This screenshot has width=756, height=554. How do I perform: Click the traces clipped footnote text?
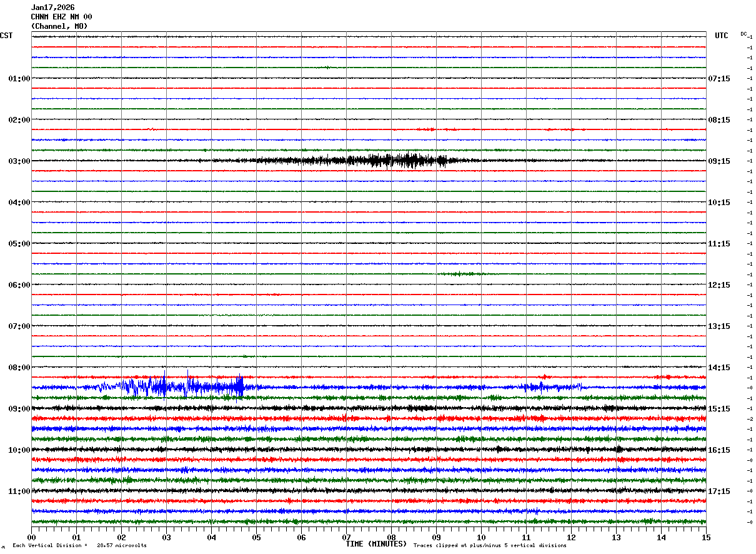[x=490, y=545]
